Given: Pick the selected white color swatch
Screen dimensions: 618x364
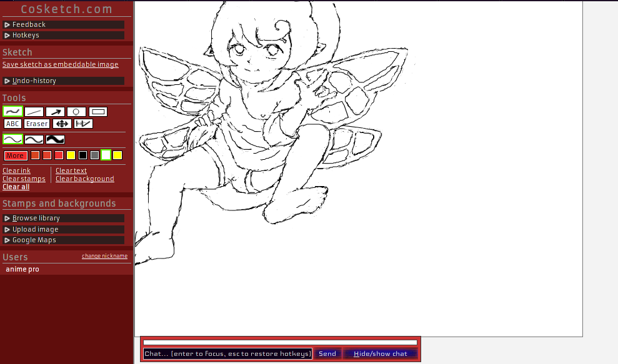Looking at the screenshot, I should coord(106,155).
